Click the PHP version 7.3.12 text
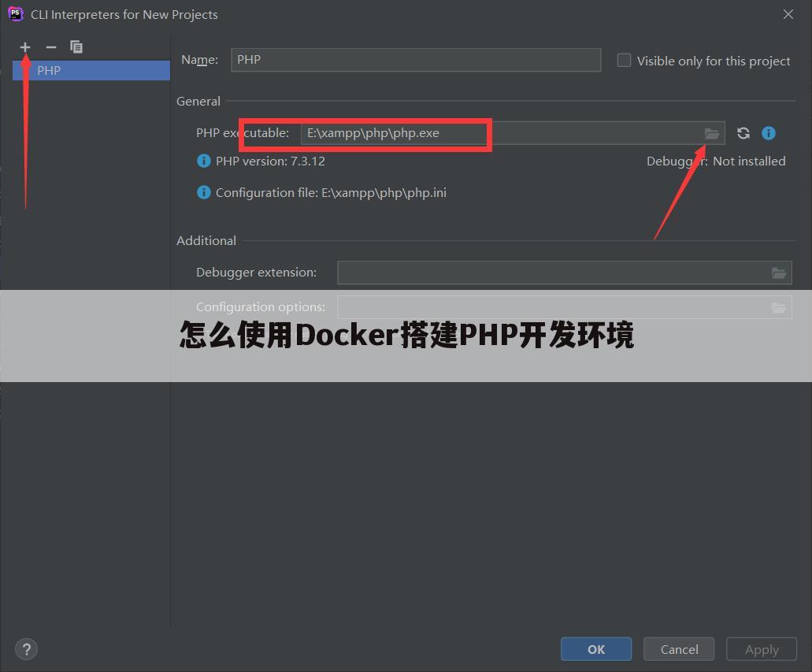Image resolution: width=812 pixels, height=672 pixels. point(270,162)
